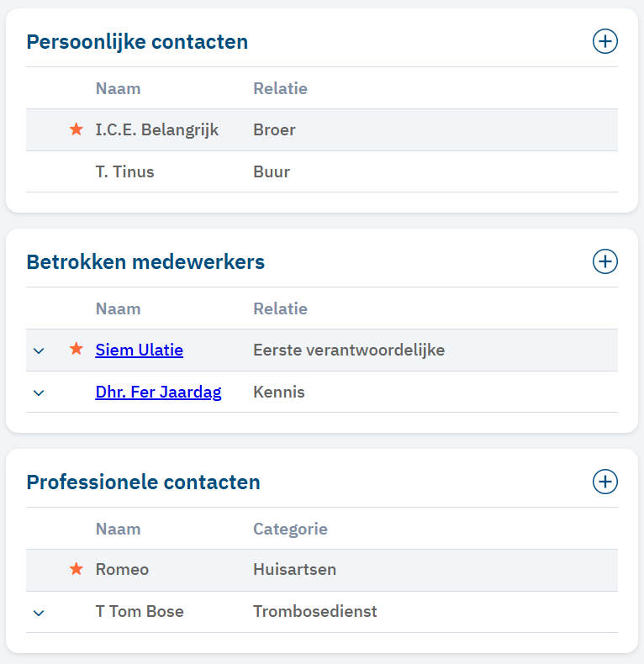Open Dhr. Fer Jaardag employee link
This screenshot has width=644, height=664.
click(158, 392)
